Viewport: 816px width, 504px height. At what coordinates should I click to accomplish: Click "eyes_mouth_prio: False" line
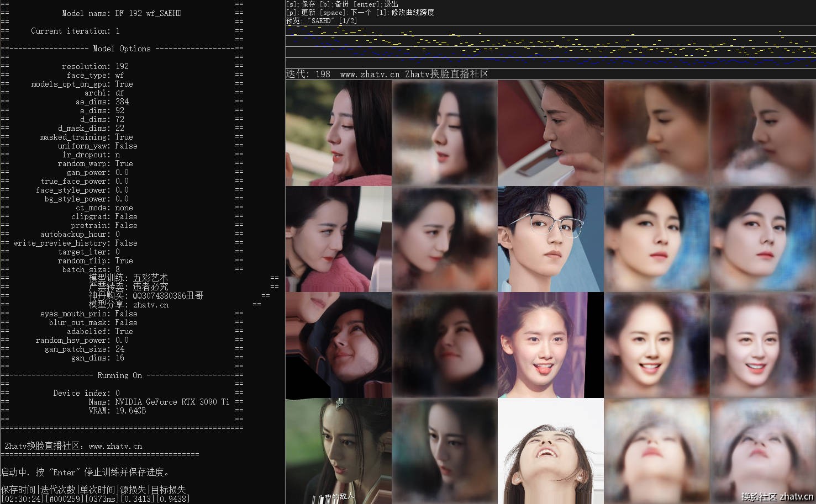tap(88, 314)
